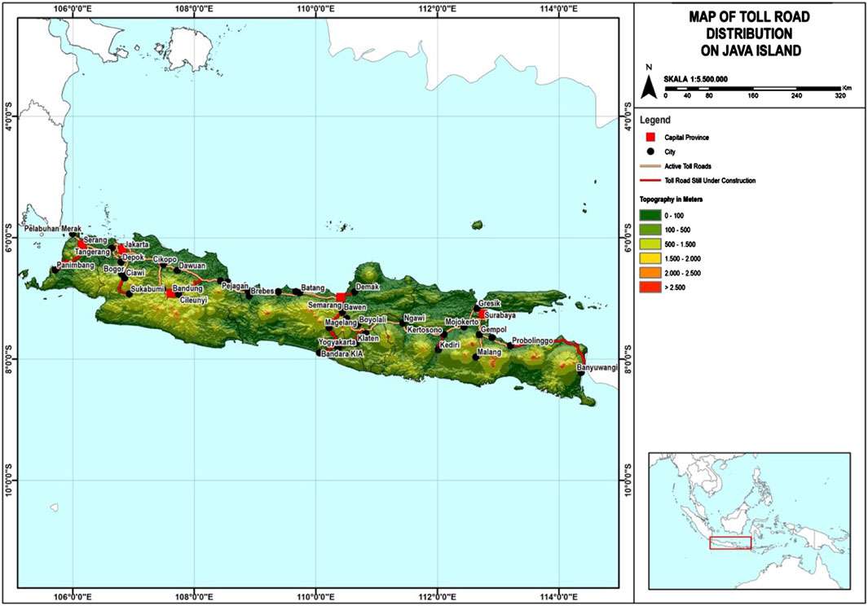Click the Cileunyi label
The image size is (868, 606).
click(x=194, y=301)
